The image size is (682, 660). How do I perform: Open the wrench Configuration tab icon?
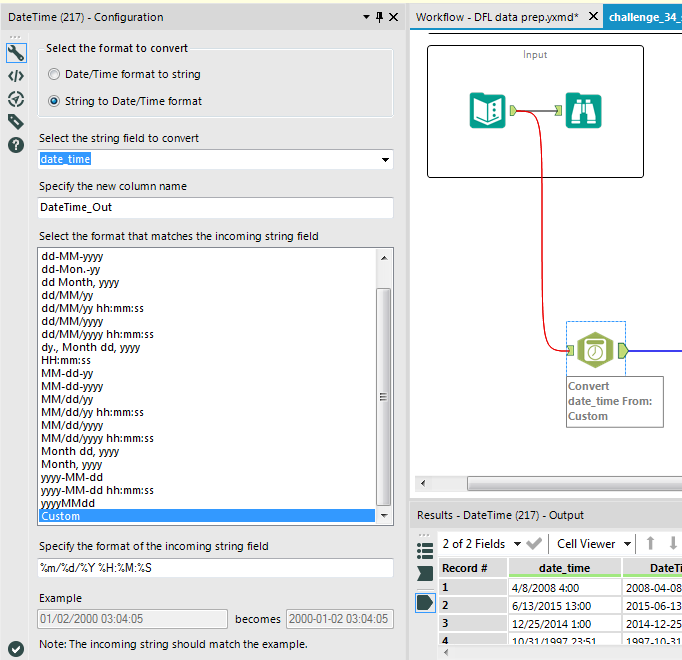coord(15,53)
